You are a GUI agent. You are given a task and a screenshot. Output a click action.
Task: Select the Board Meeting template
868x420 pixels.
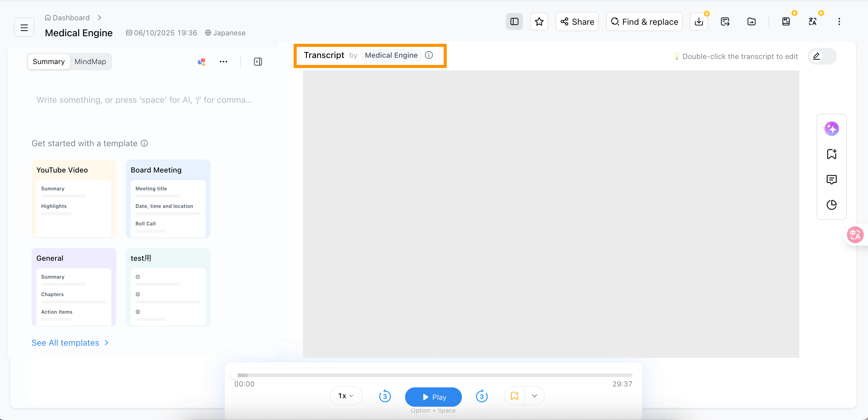[168, 199]
